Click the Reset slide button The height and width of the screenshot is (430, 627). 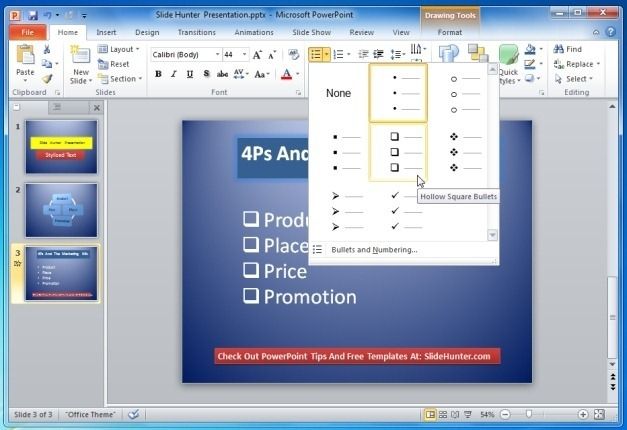(x=114, y=64)
